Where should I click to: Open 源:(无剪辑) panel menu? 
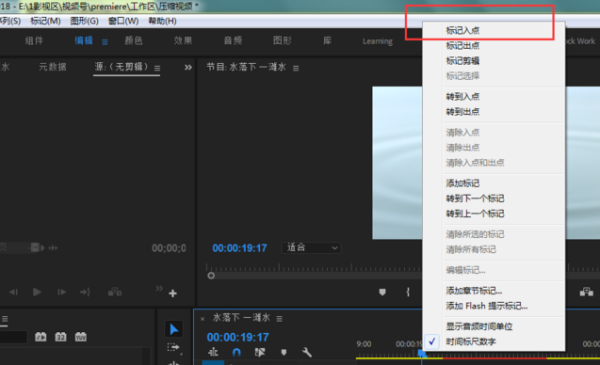157,68
